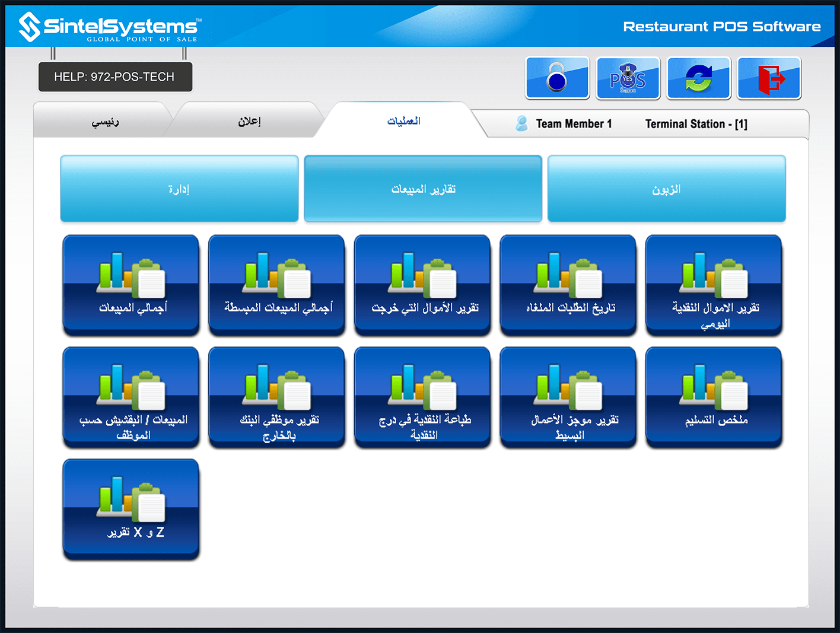Open the أجمالي المبيعات report tile
Viewport: 840px width, 633px height.
point(131,285)
